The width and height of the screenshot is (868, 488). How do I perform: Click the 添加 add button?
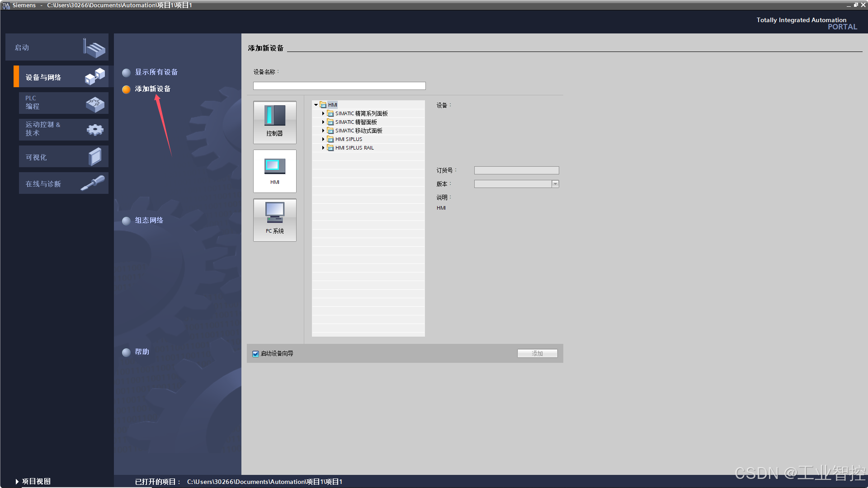click(x=537, y=353)
